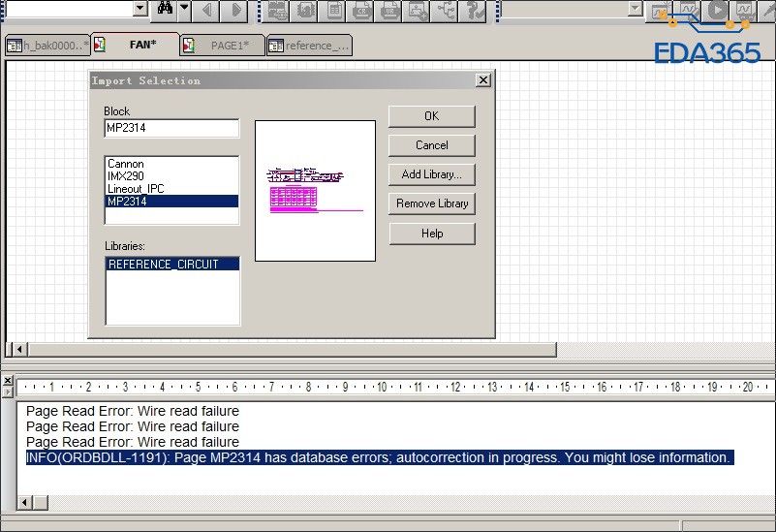Click into the Block name field
The width and height of the screenshot is (776, 532).
click(171, 128)
